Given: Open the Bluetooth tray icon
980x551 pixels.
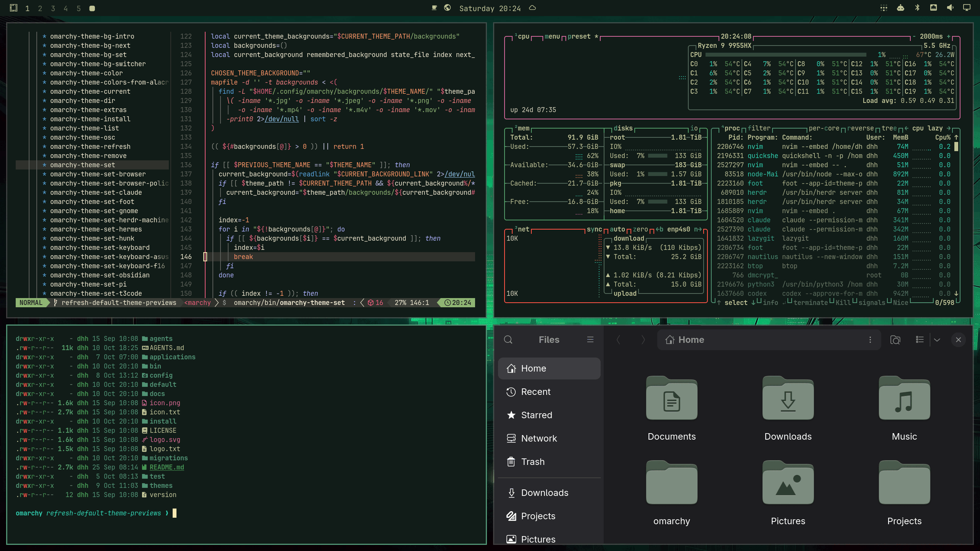Looking at the screenshot, I should [x=917, y=8].
